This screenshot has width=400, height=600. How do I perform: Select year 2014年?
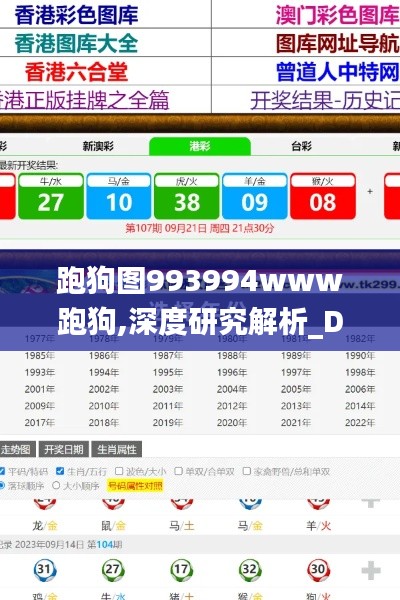(360, 406)
